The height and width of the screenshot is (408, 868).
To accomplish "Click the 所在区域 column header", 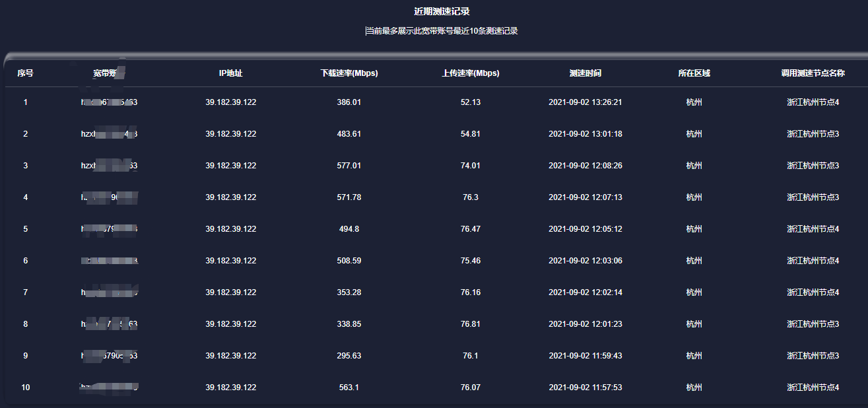I will click(x=694, y=73).
